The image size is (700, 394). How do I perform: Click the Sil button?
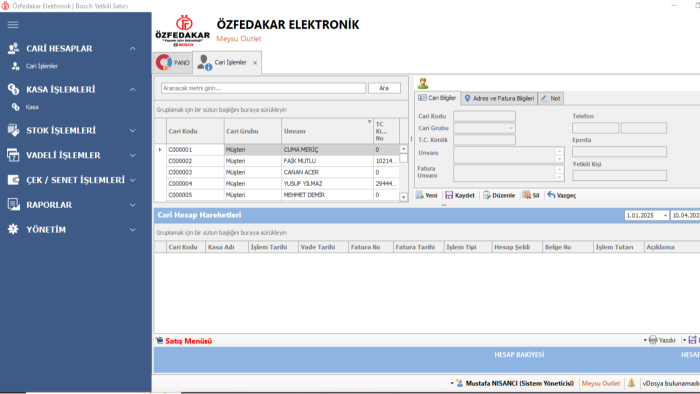(531, 195)
